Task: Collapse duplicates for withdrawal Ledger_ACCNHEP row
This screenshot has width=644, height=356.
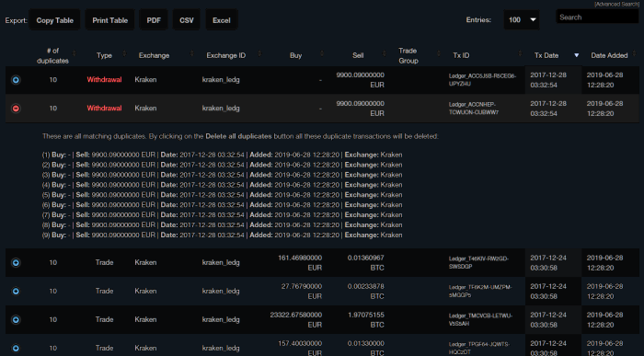Action: [16, 109]
